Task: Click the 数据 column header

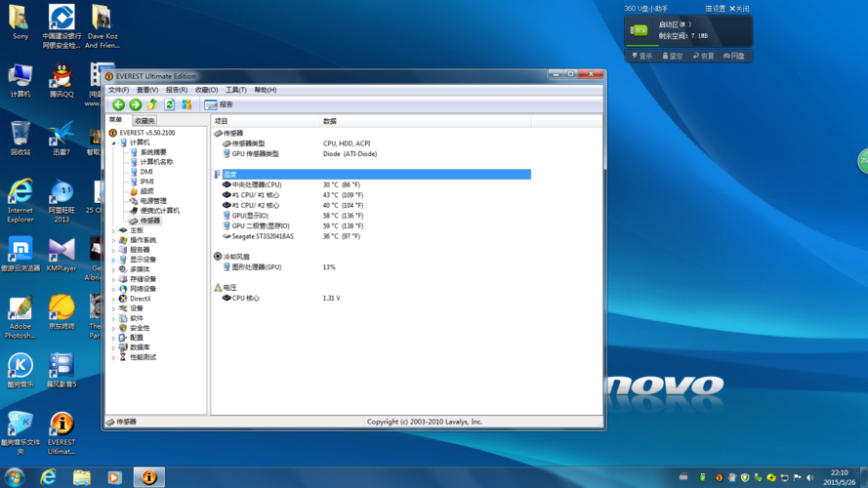Action: point(425,121)
